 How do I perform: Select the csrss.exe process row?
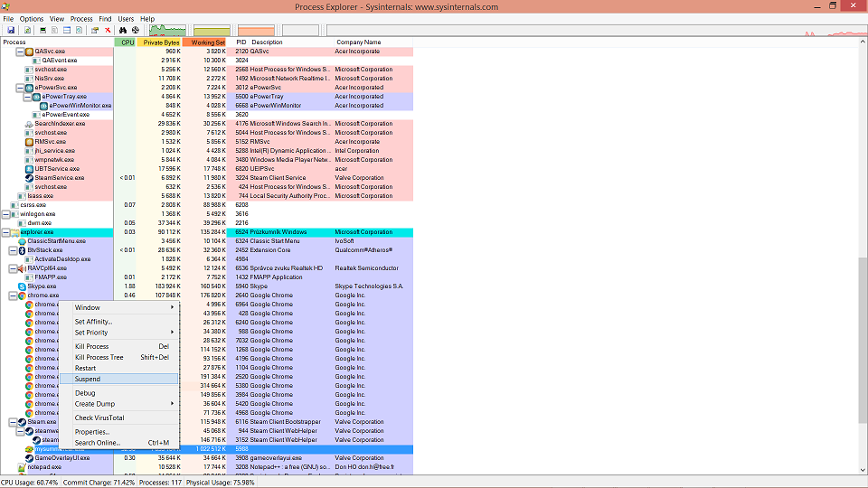(206, 205)
